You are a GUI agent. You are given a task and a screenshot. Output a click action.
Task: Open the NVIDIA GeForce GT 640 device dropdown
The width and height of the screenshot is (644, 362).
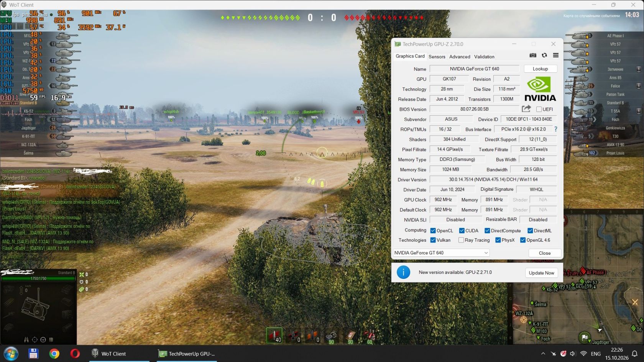point(441,253)
